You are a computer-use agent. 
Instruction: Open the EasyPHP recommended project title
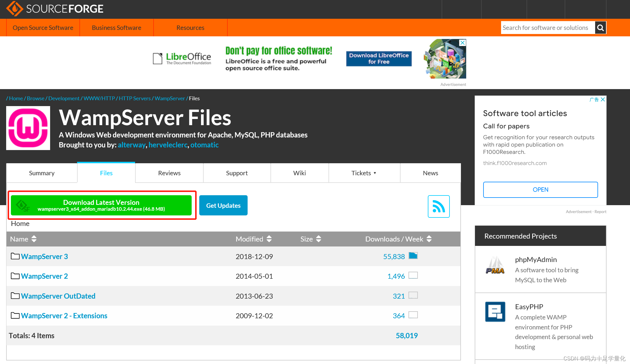529,307
